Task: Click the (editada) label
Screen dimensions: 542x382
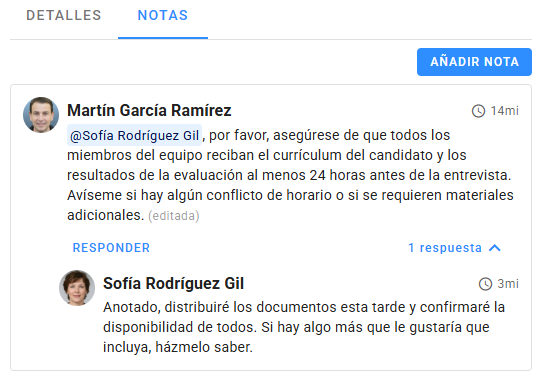Action: 174,216
